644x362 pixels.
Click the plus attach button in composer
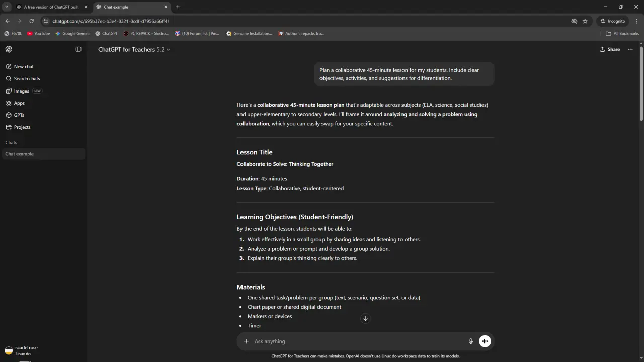point(246,341)
